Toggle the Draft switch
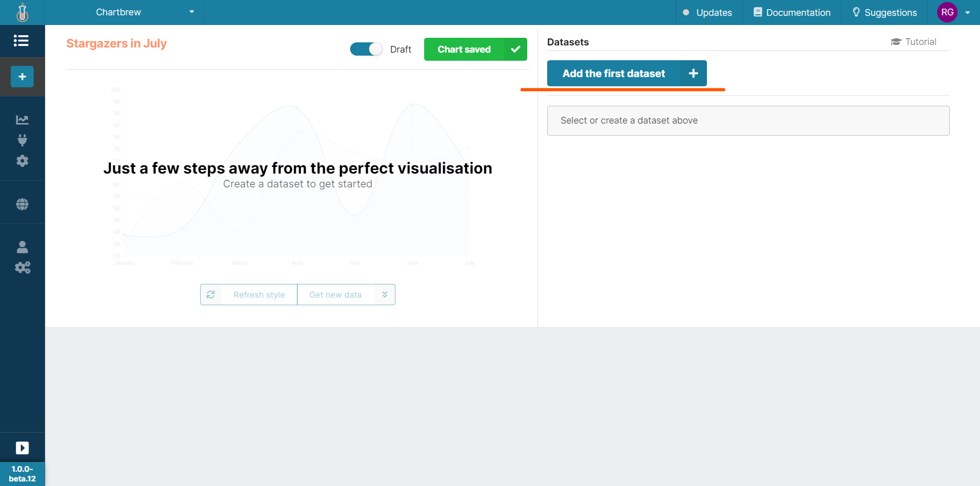 [366, 49]
